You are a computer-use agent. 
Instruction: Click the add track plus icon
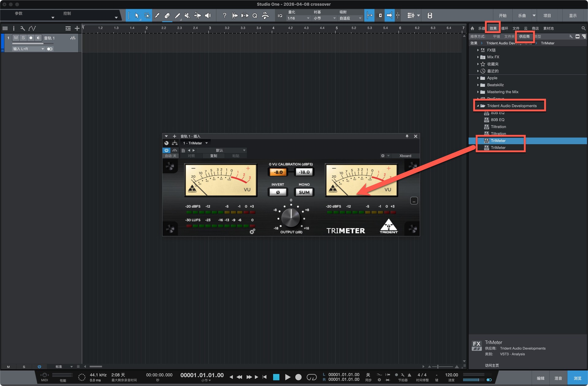[77, 28]
